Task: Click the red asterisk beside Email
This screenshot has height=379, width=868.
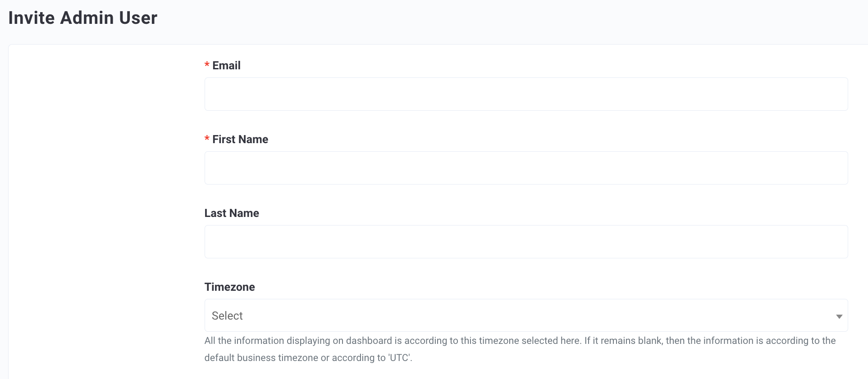Action: point(207,65)
